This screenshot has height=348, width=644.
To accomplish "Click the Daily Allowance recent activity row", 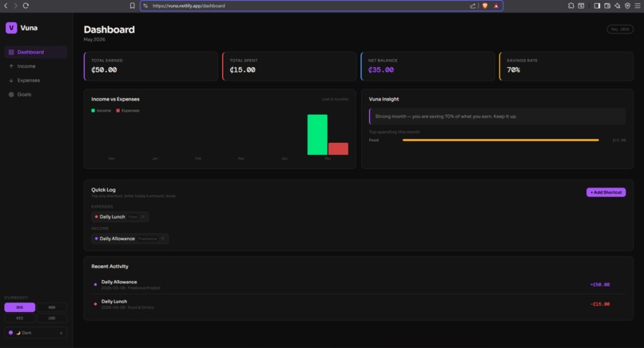I will [x=358, y=284].
